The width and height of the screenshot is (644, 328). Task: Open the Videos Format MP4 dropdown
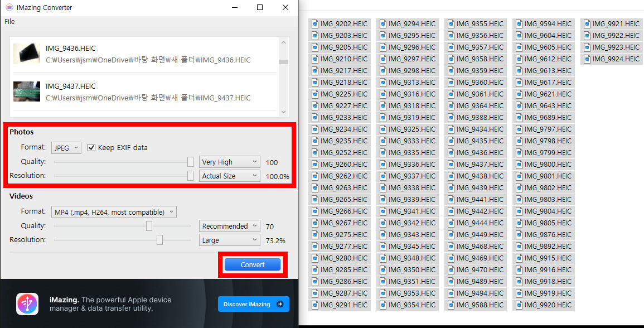tap(114, 212)
